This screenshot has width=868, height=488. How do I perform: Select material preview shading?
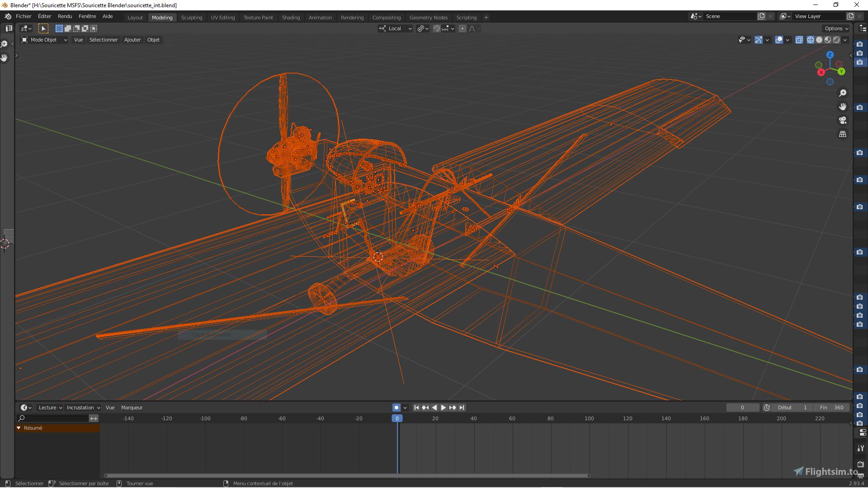pyautogui.click(x=828, y=40)
